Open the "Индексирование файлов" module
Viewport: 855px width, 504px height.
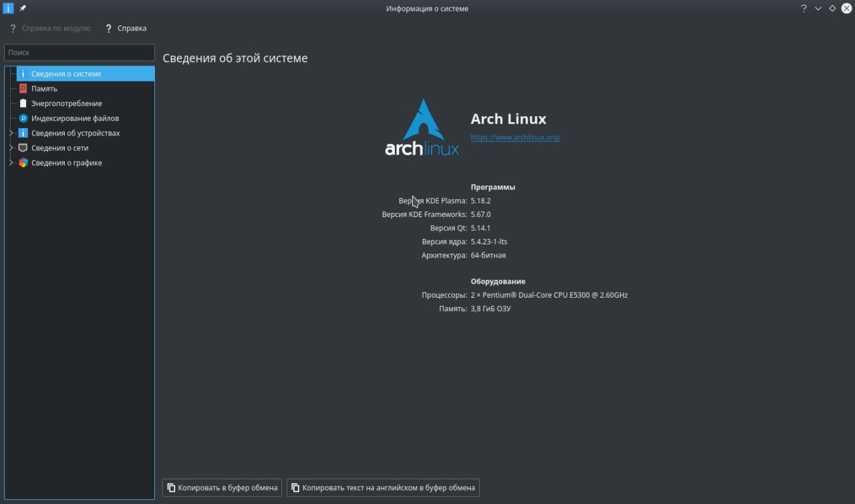click(x=85, y=118)
